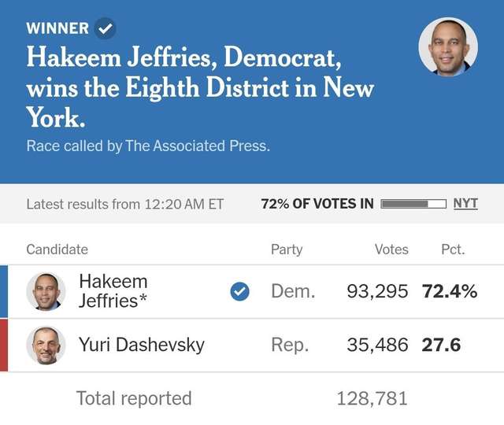This screenshot has height=425, width=504.
Task: Click the 'Latest results from 12:20 AM ET' text
Action: click(125, 204)
